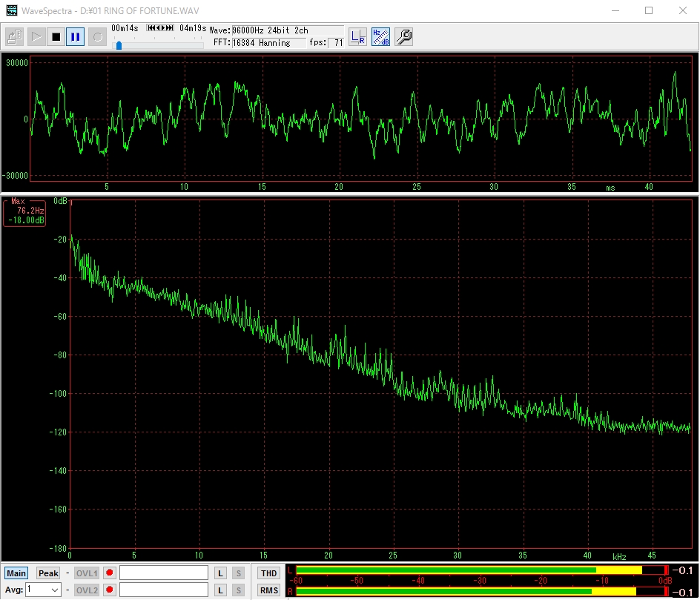Click the FFT field 16384 Hanning

click(268, 43)
